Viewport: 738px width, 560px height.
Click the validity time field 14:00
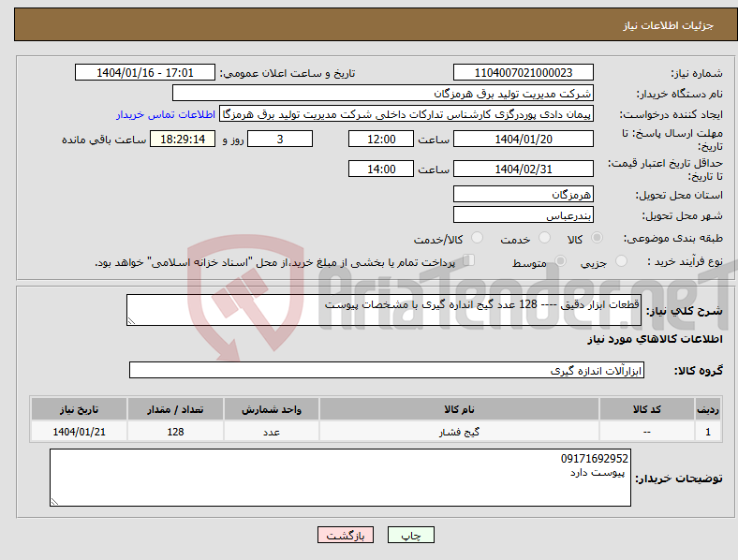pyautogui.click(x=381, y=169)
